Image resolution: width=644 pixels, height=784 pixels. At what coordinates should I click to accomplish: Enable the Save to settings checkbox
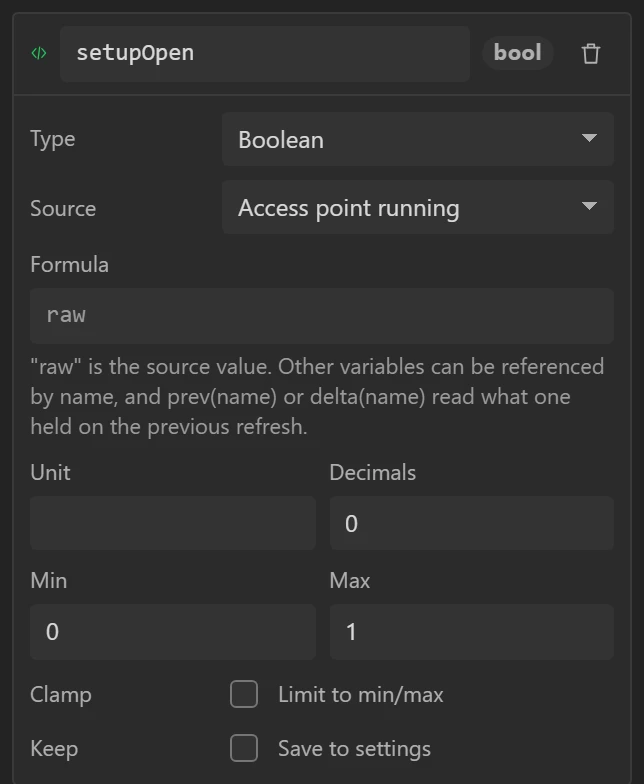click(244, 748)
